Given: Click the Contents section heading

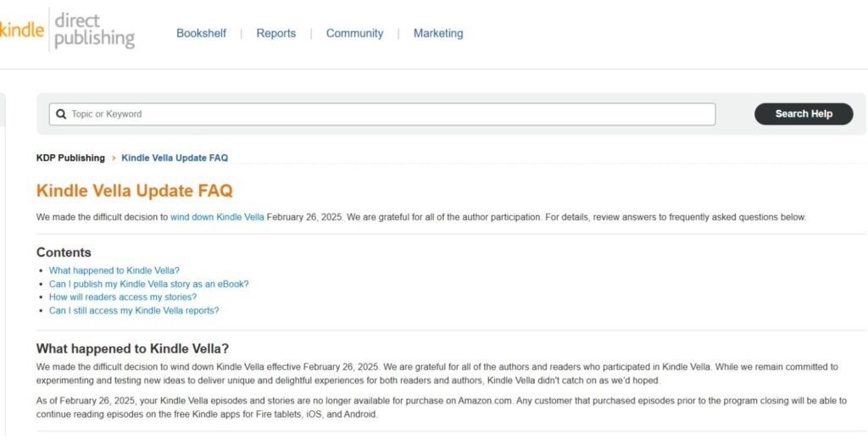Looking at the screenshot, I should tap(64, 253).
